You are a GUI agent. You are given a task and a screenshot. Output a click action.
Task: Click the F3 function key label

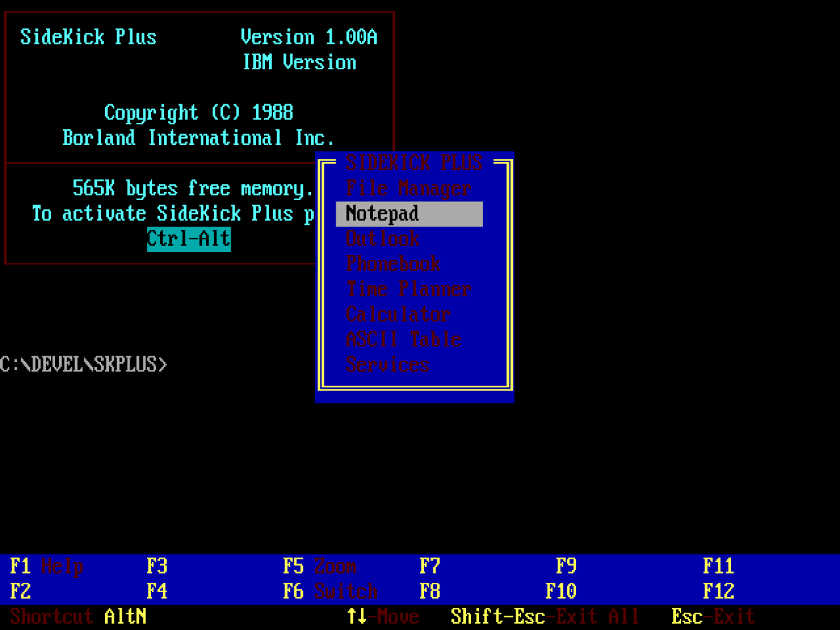pos(157,566)
